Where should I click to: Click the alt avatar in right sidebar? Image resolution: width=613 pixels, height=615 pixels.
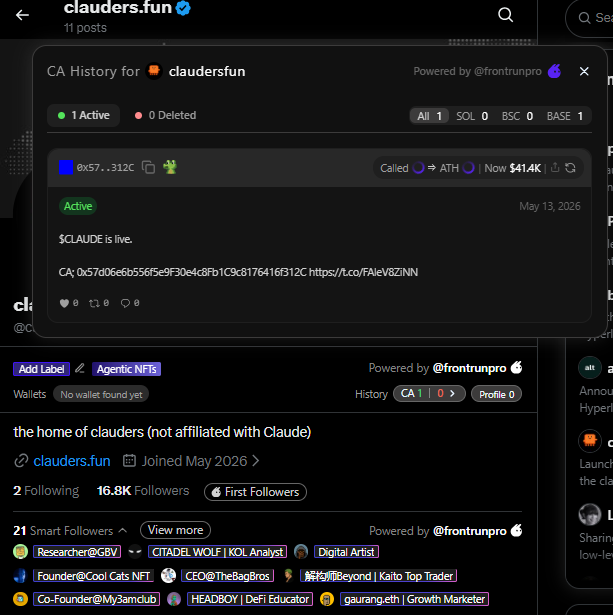point(590,368)
